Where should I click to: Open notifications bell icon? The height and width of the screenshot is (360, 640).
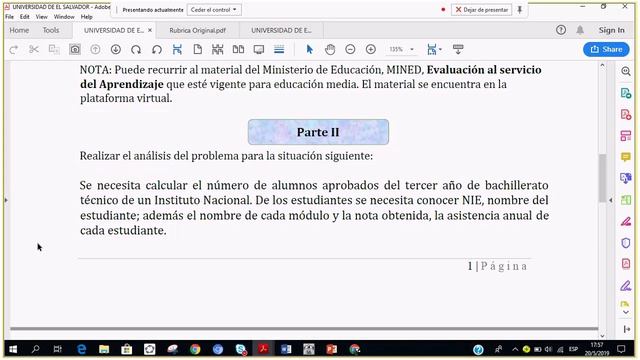click(x=580, y=30)
